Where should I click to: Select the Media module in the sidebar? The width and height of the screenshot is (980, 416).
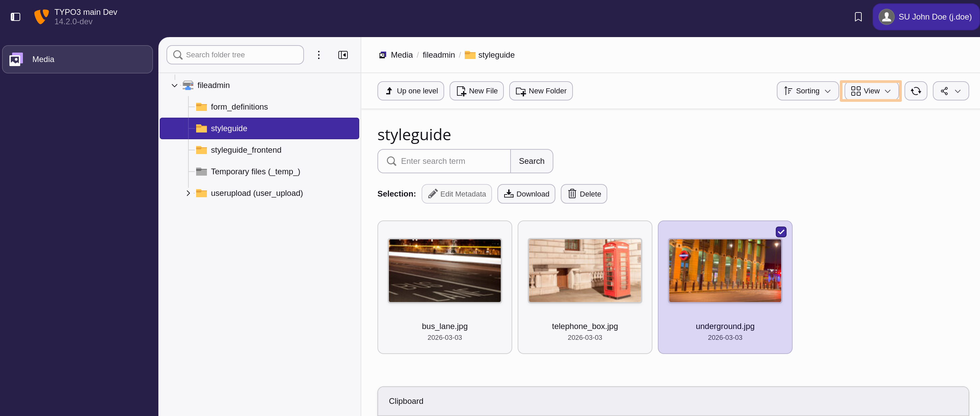pyautogui.click(x=77, y=59)
